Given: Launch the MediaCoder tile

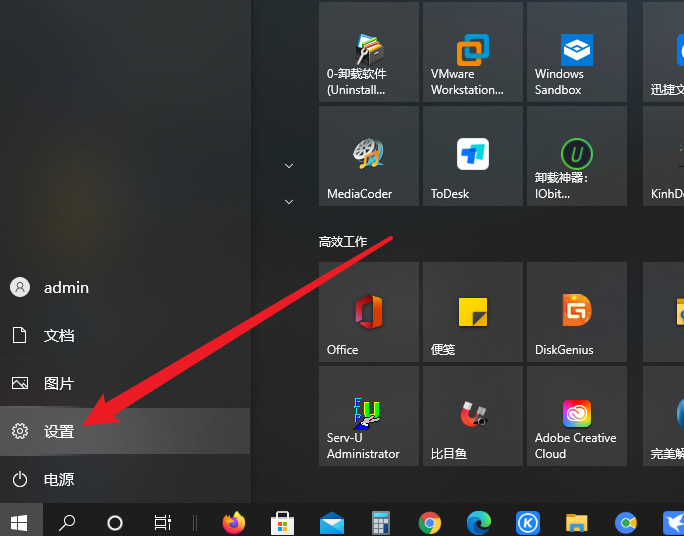Looking at the screenshot, I should [368, 156].
